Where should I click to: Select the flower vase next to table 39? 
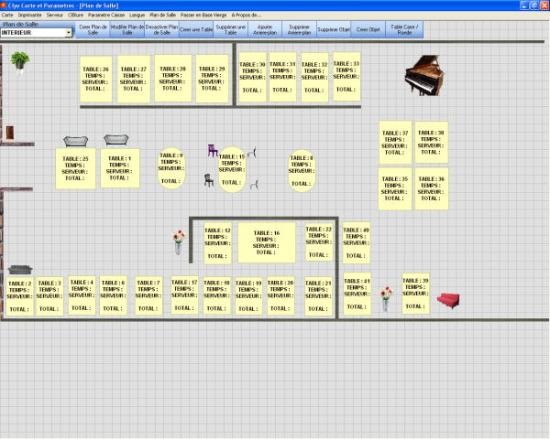[386, 299]
